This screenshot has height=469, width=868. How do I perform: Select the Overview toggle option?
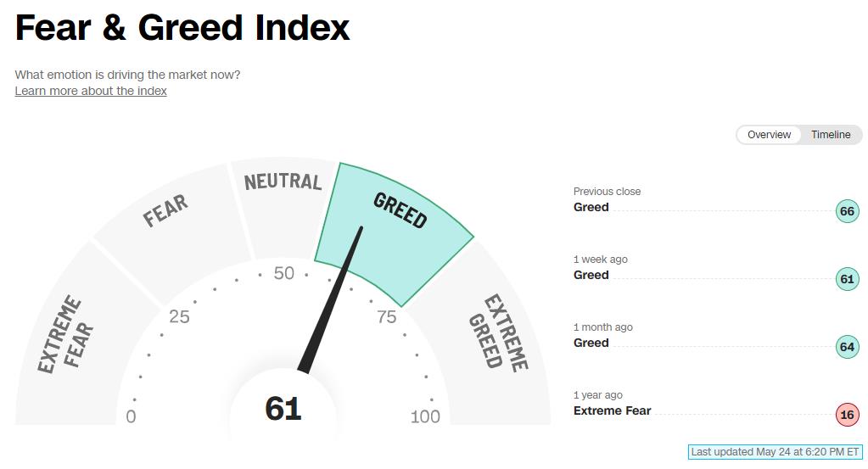tap(769, 134)
